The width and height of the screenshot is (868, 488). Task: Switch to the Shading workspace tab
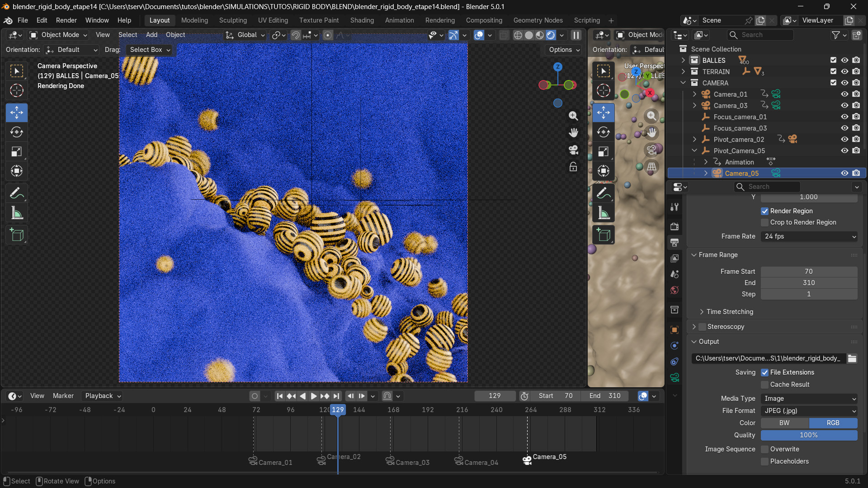click(362, 20)
